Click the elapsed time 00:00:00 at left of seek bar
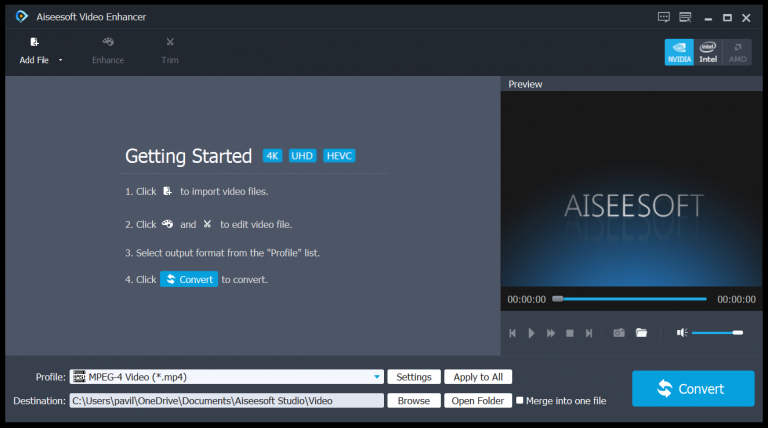 point(527,299)
